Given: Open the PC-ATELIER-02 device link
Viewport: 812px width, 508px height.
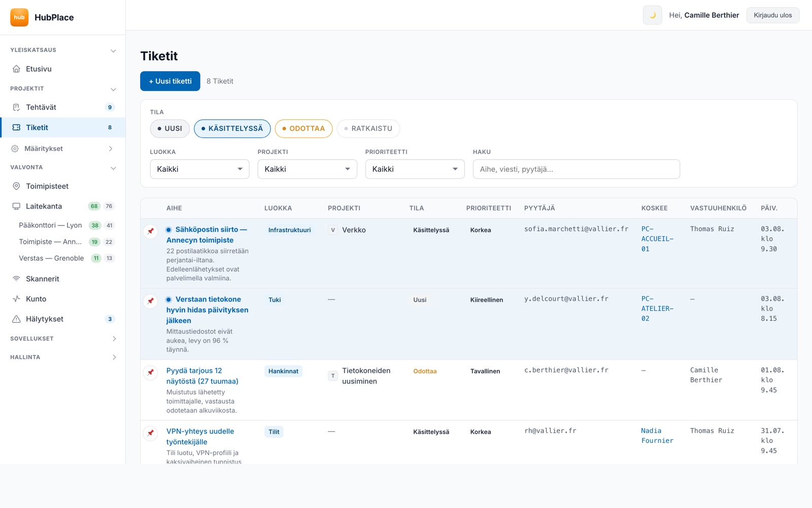Looking at the screenshot, I should [x=657, y=308].
